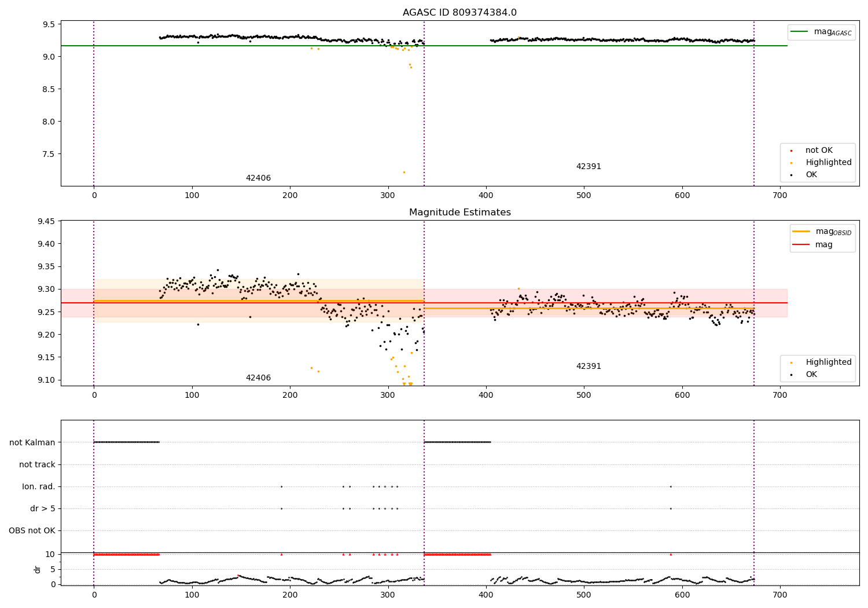This screenshot has height=608, width=868.
Task: Click the 'not Kalman' row label
Action: click(32, 443)
